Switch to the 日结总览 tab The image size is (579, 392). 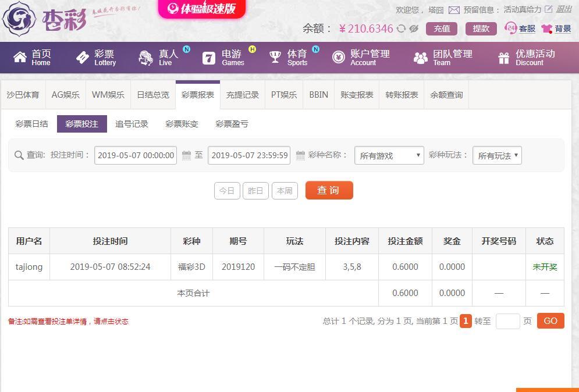click(153, 95)
